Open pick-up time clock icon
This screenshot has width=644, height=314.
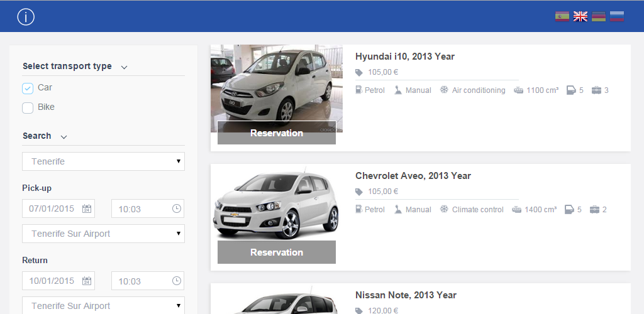176,208
